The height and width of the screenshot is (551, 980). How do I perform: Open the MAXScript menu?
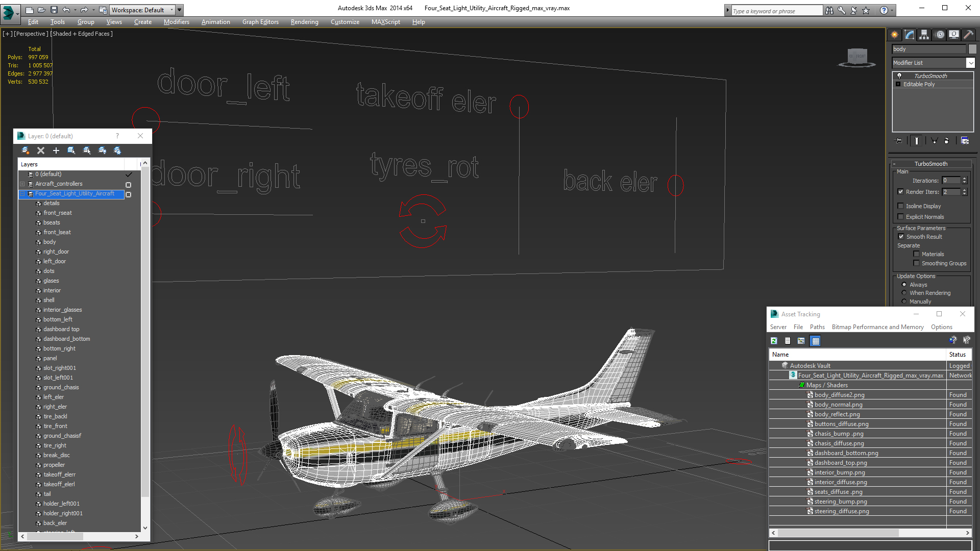(386, 22)
